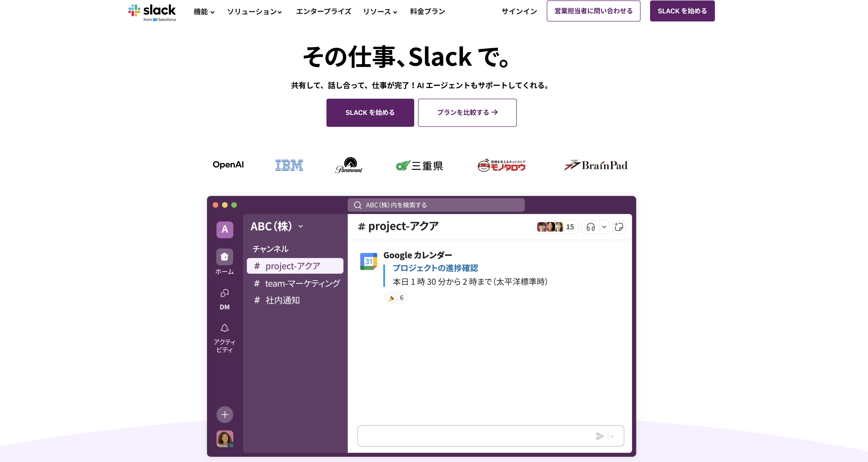
Task: Click プランを比較する button
Action: click(x=467, y=113)
